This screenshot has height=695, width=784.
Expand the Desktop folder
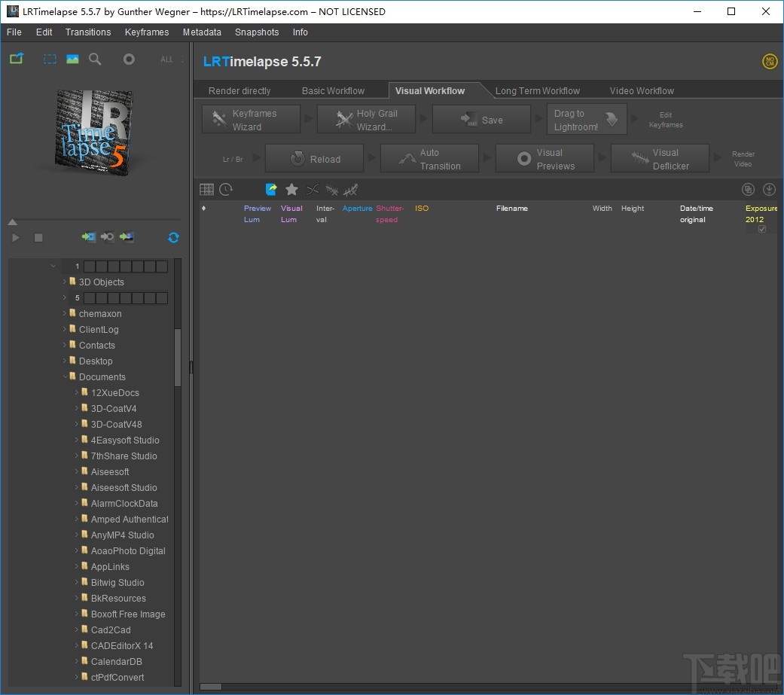[x=65, y=361]
